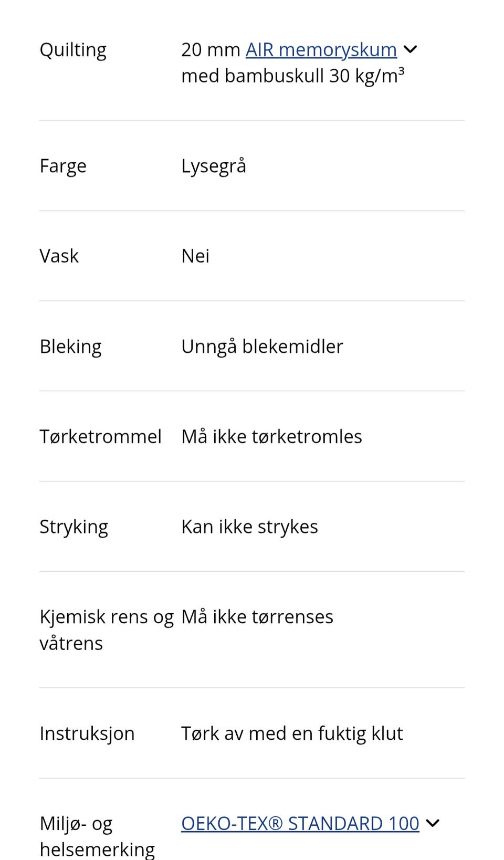This screenshot has width=504, height=860.
Task: Click the Lysegrå color value
Action: click(213, 166)
